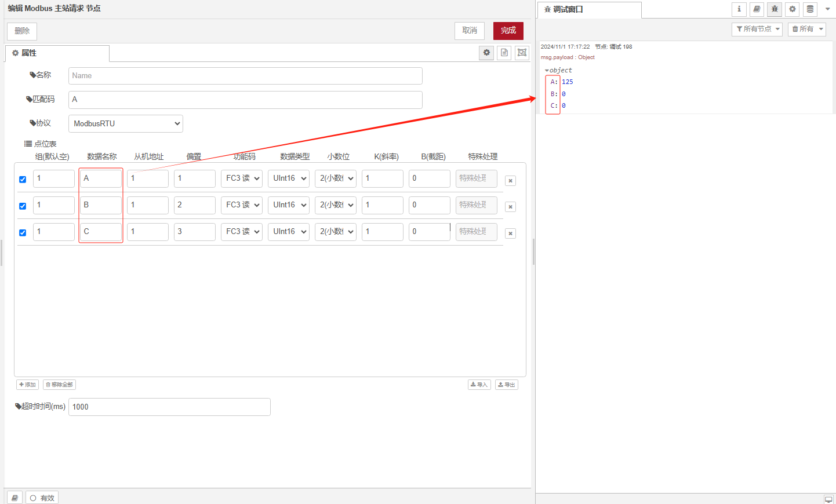
Task: Open the help book sidebar icon
Action: [x=757, y=9]
